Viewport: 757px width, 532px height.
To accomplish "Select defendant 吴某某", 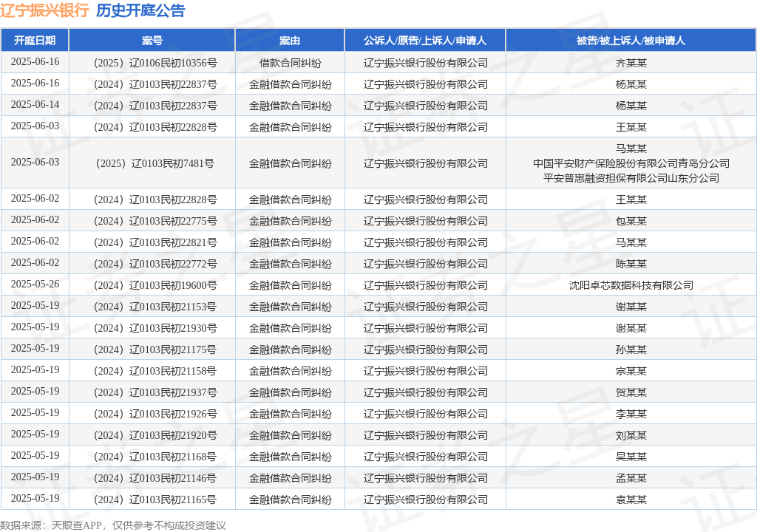I will coord(631,457).
